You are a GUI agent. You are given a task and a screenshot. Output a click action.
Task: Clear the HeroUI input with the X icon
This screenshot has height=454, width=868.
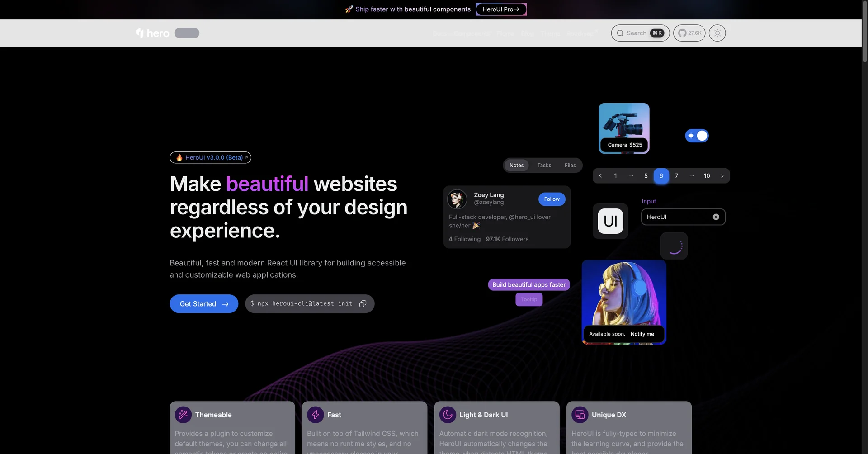tap(716, 217)
